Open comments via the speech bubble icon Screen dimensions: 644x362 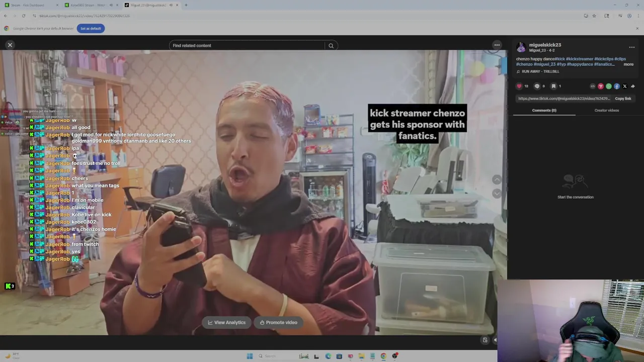[537, 86]
